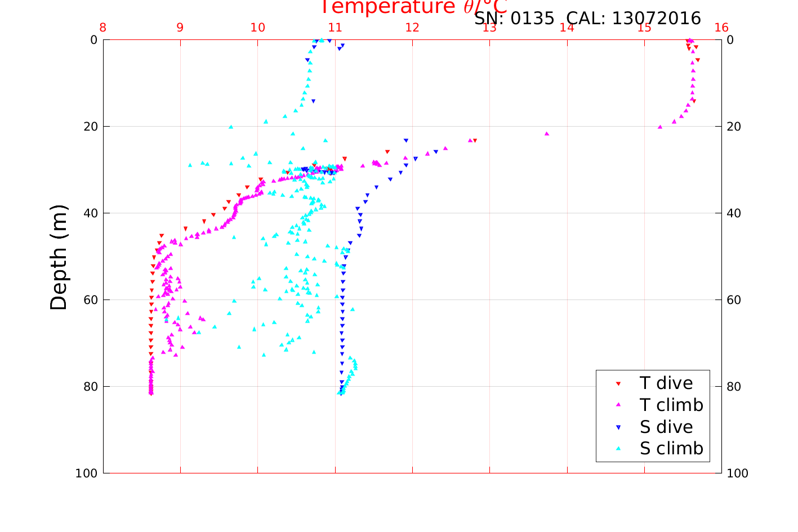Click the top axis tick label 9
The width and height of the screenshot is (798, 532).
(180, 28)
